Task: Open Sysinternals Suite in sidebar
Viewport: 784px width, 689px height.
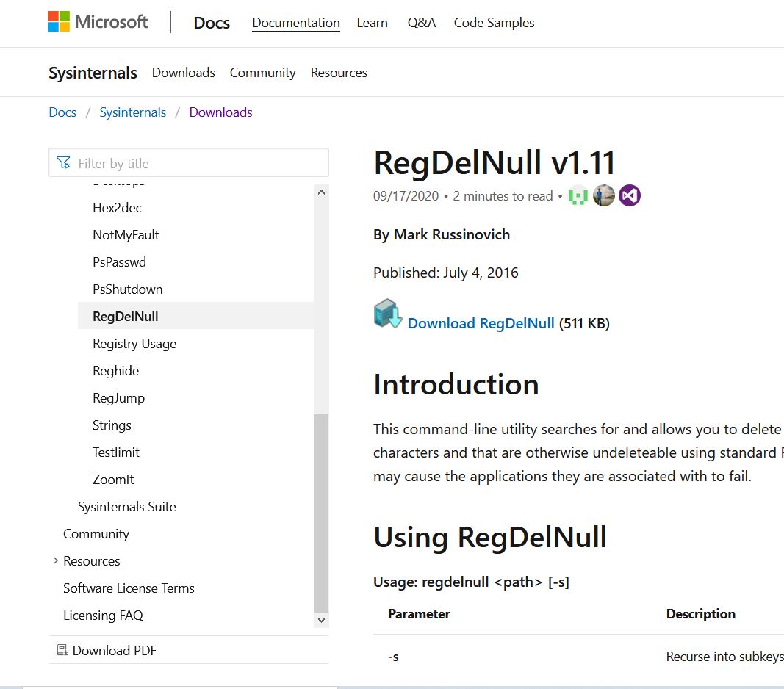Action: tap(127, 507)
